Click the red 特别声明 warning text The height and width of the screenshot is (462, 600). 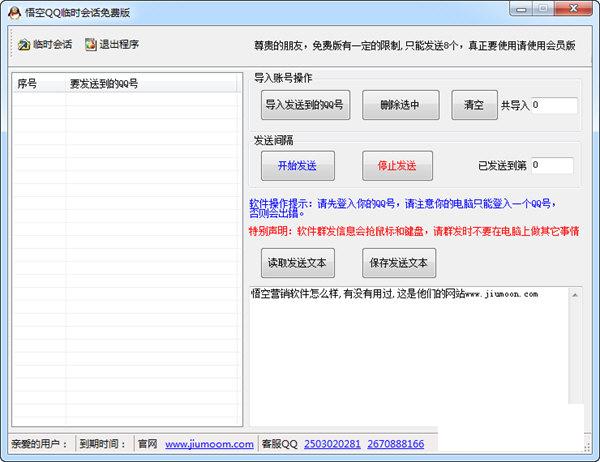pyautogui.click(x=414, y=231)
